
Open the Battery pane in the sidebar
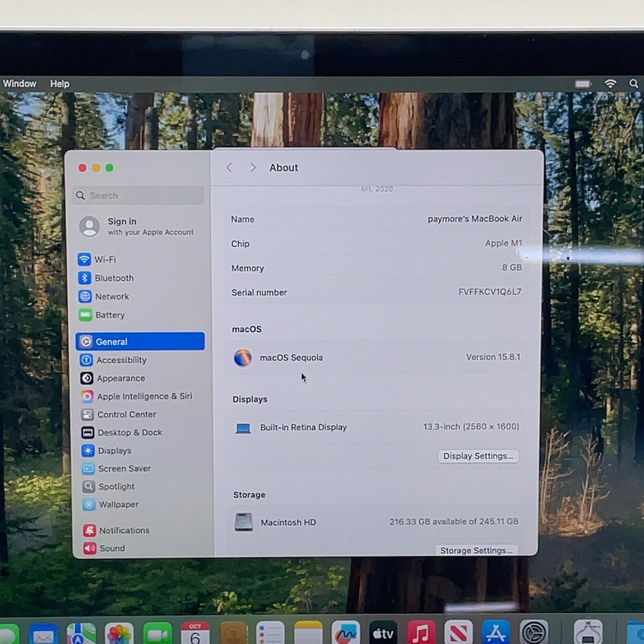click(102, 315)
